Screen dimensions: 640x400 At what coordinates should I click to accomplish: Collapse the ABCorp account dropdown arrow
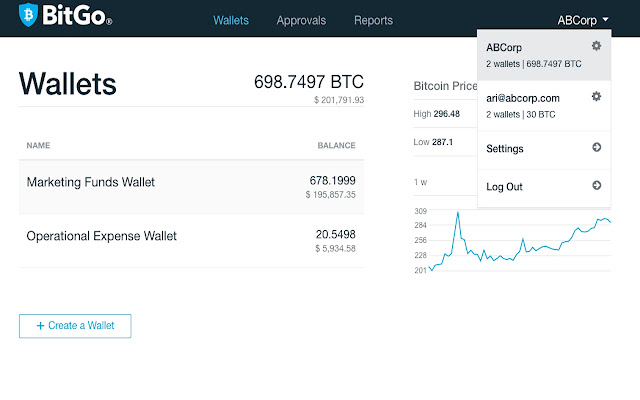coord(606,19)
